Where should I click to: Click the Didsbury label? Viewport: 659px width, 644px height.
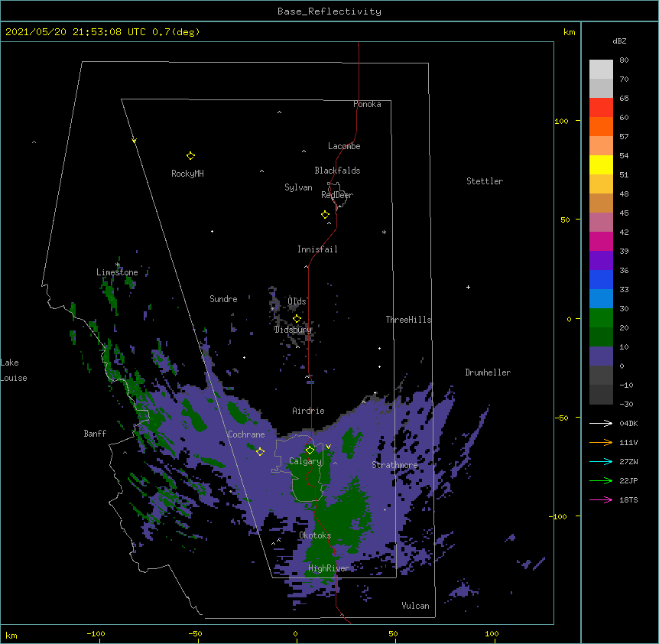point(293,330)
